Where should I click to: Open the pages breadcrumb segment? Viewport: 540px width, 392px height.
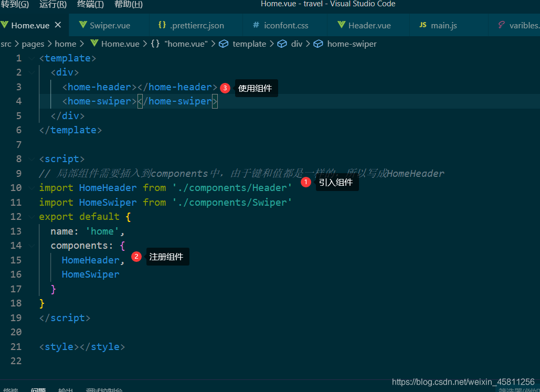(33, 44)
